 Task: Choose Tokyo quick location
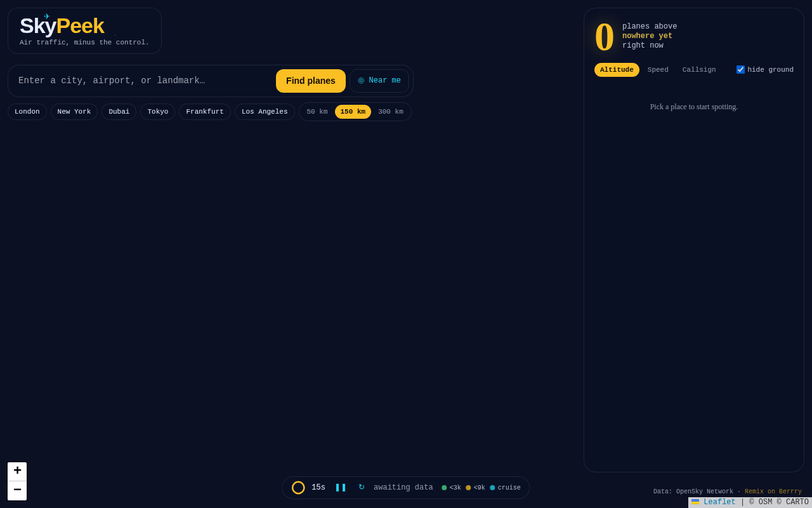point(158,112)
